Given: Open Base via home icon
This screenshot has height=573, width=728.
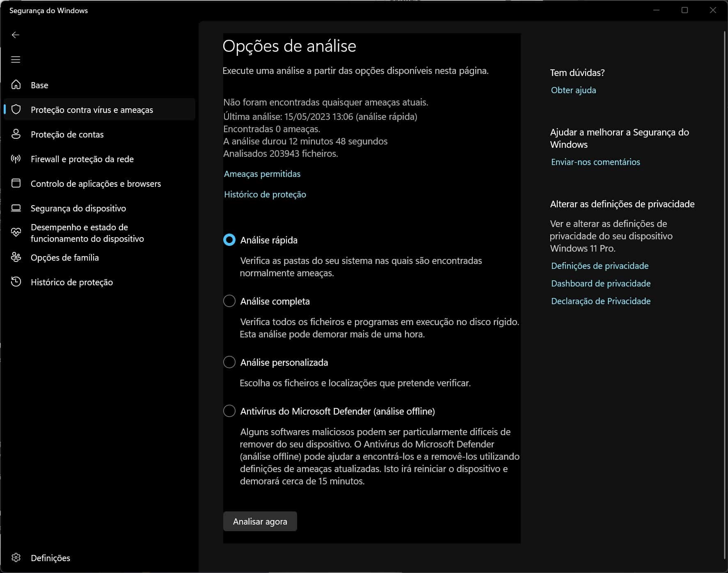Looking at the screenshot, I should [x=16, y=85].
